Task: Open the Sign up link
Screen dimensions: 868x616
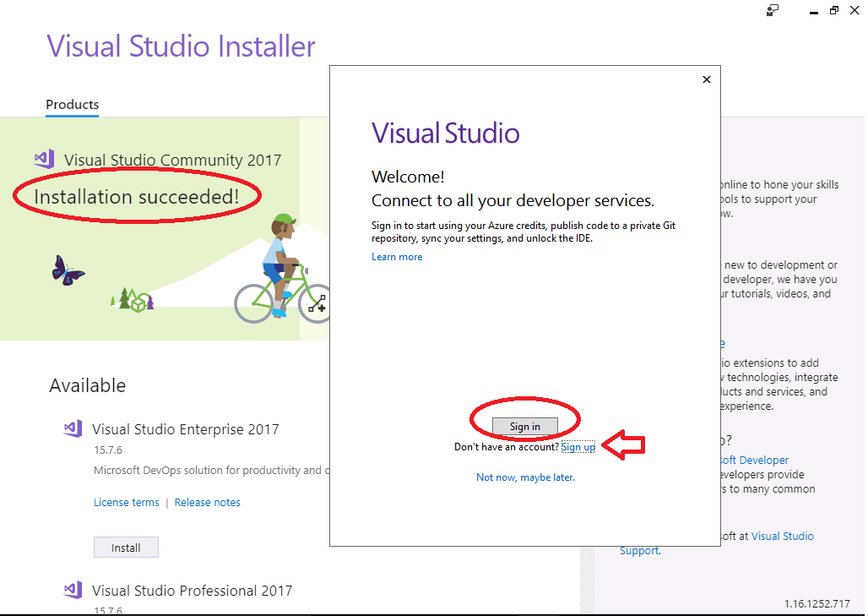Action: pos(578,447)
